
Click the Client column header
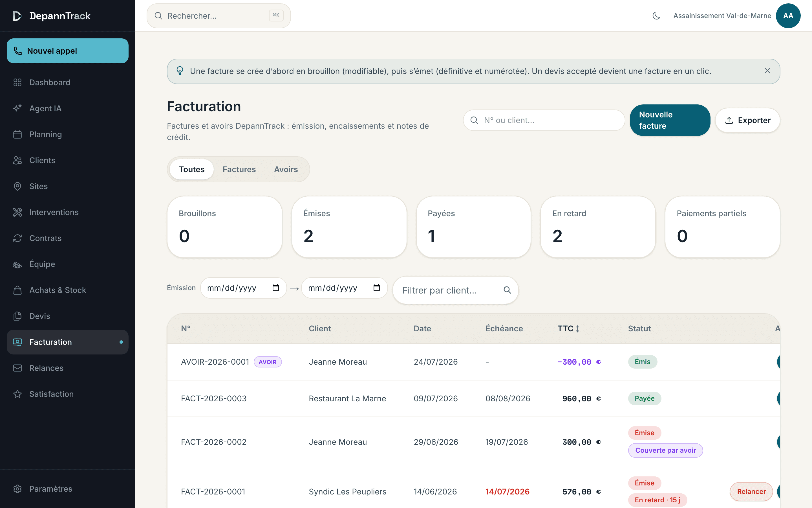click(320, 329)
